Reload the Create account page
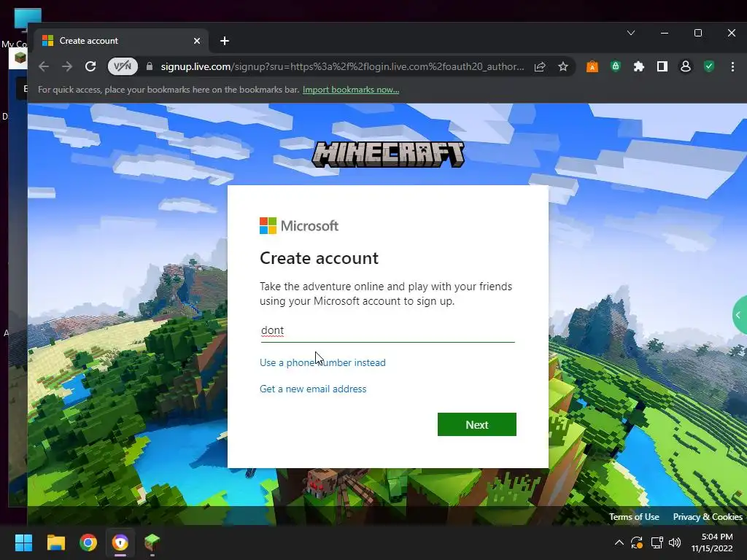 (90, 66)
